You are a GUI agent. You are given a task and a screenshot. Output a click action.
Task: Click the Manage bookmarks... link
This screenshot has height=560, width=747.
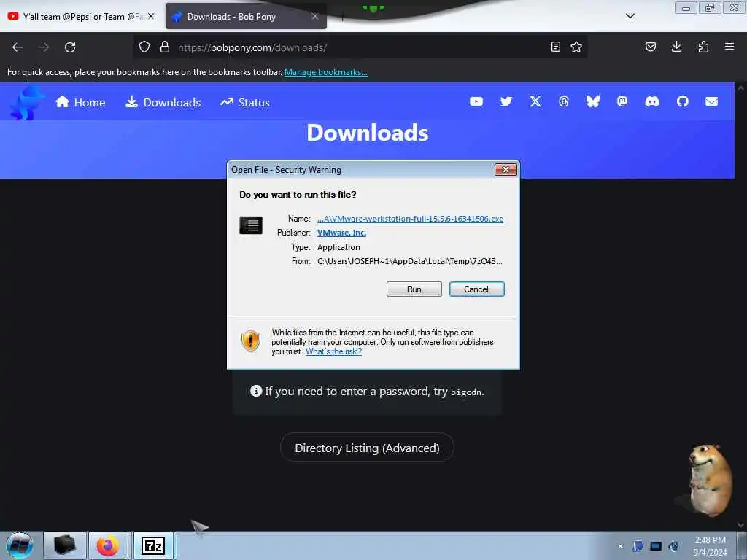pos(326,72)
